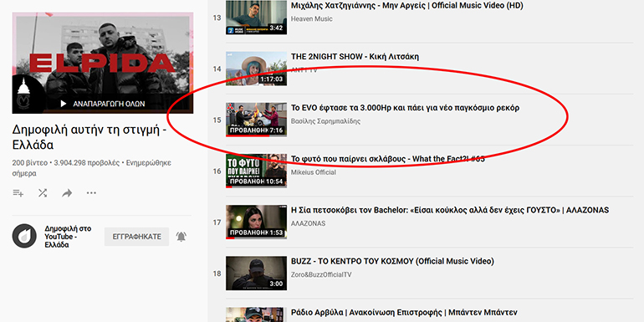
Task: Click thumbnail with 10:54 duration
Action: tap(256, 171)
